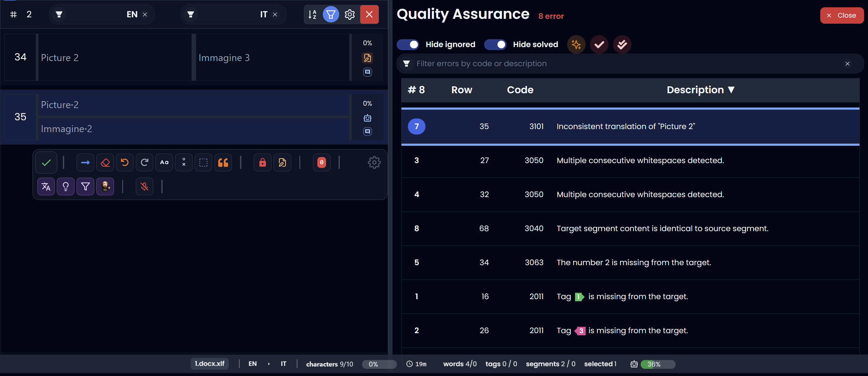Open machine translation suggestions via translate icon
Screen dimensions: 868x376
coord(46,186)
